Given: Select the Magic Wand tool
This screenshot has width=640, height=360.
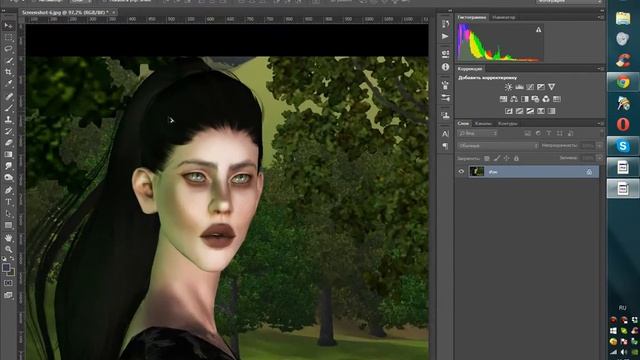Looking at the screenshot, I should tap(8, 60).
